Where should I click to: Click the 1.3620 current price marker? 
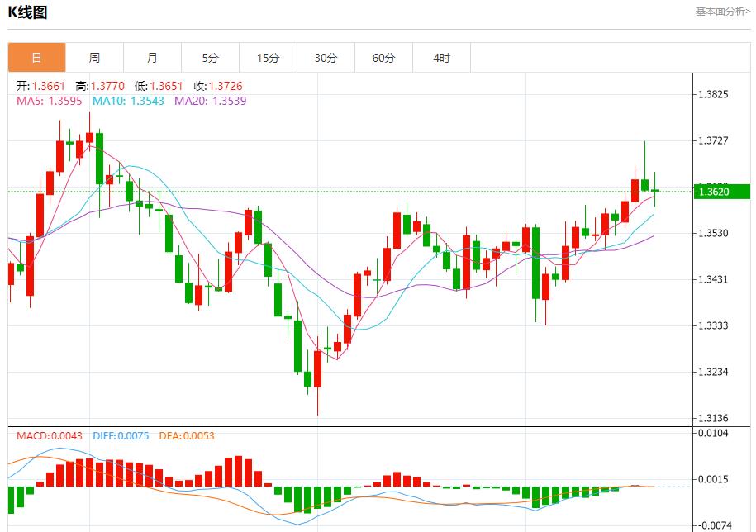click(722, 191)
